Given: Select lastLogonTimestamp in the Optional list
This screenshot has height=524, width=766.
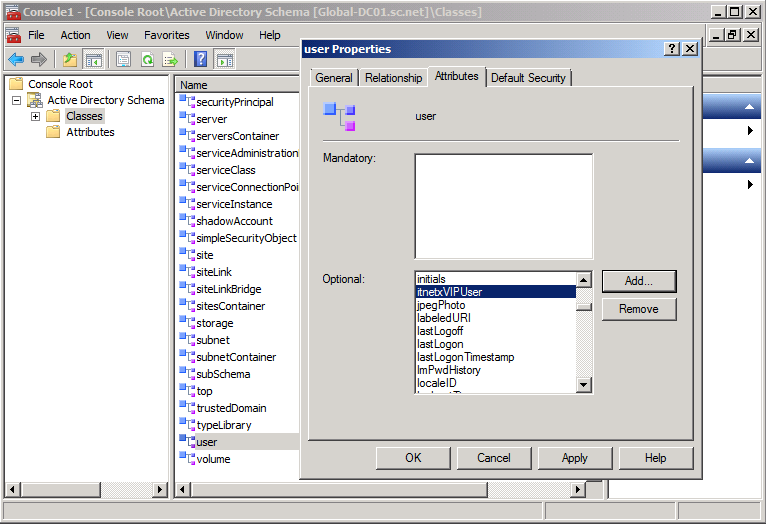Looking at the screenshot, I should tap(465, 357).
